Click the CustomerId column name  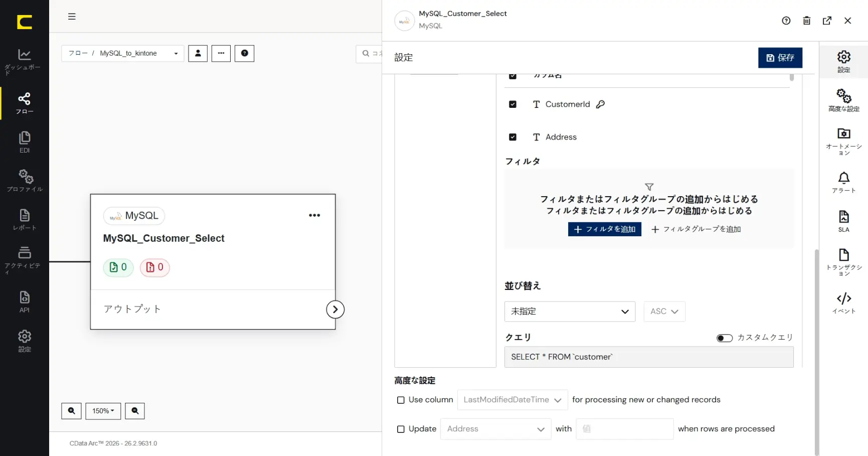pyautogui.click(x=568, y=104)
